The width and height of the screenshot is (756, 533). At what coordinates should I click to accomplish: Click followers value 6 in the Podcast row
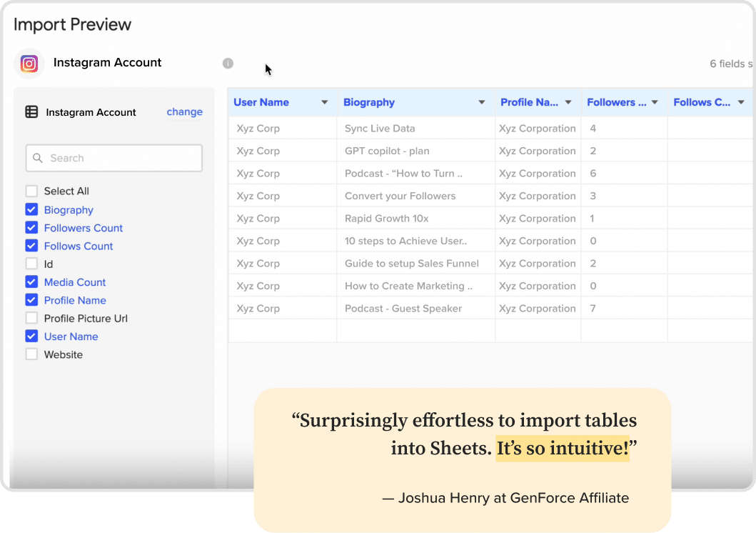coord(593,173)
